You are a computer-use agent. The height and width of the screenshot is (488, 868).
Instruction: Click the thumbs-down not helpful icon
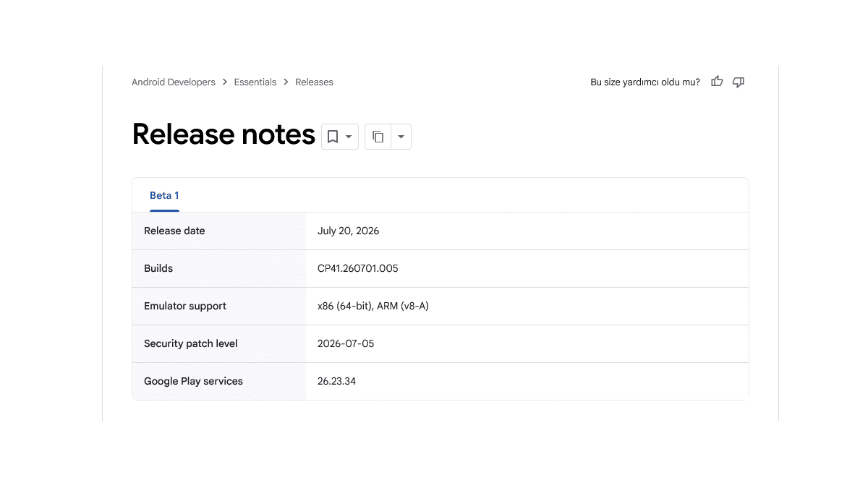pos(739,82)
